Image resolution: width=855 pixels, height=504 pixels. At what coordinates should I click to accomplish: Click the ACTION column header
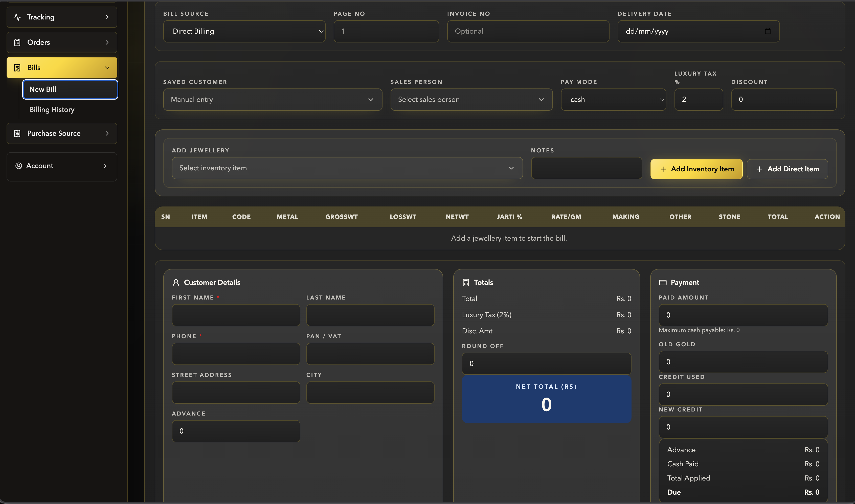(x=827, y=217)
